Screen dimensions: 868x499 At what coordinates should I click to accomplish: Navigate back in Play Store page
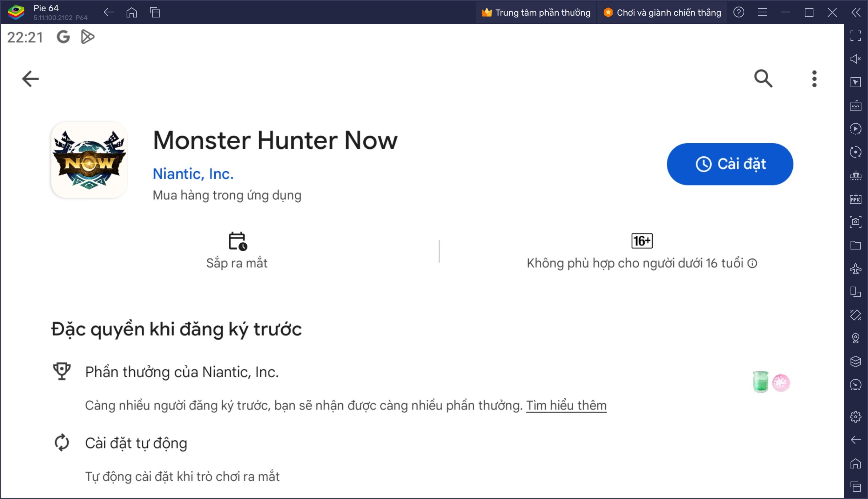(x=30, y=79)
